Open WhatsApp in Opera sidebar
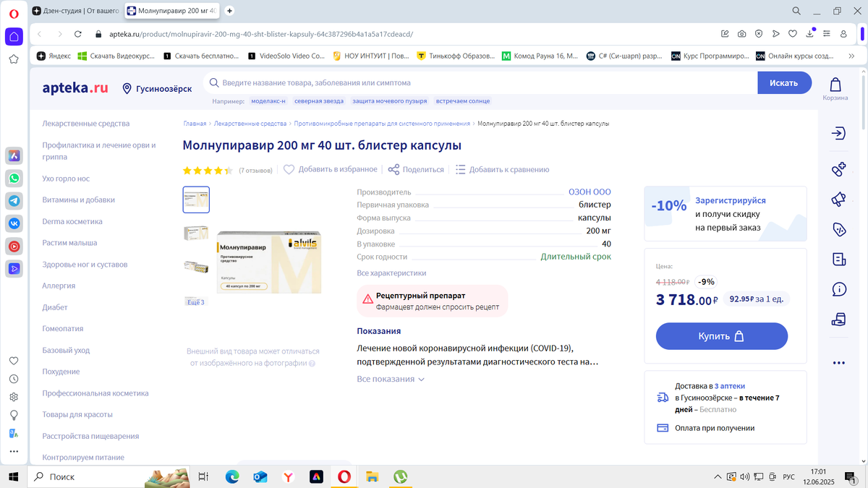Image resolution: width=868 pixels, height=488 pixels. coord(14,178)
